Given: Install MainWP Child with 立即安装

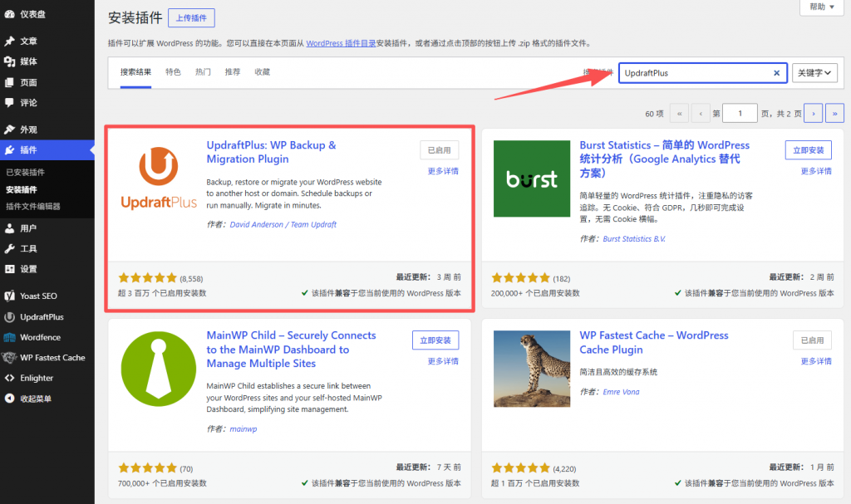Looking at the screenshot, I should pos(435,340).
